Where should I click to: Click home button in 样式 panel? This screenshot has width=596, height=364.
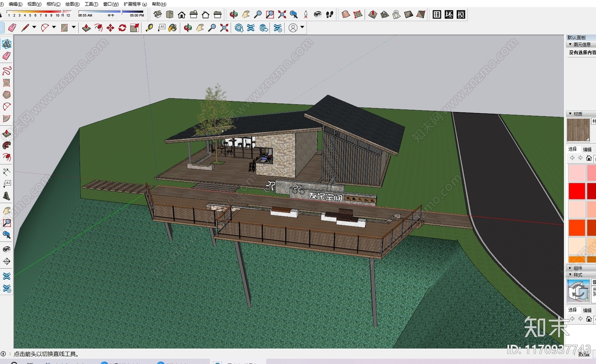(x=589, y=319)
